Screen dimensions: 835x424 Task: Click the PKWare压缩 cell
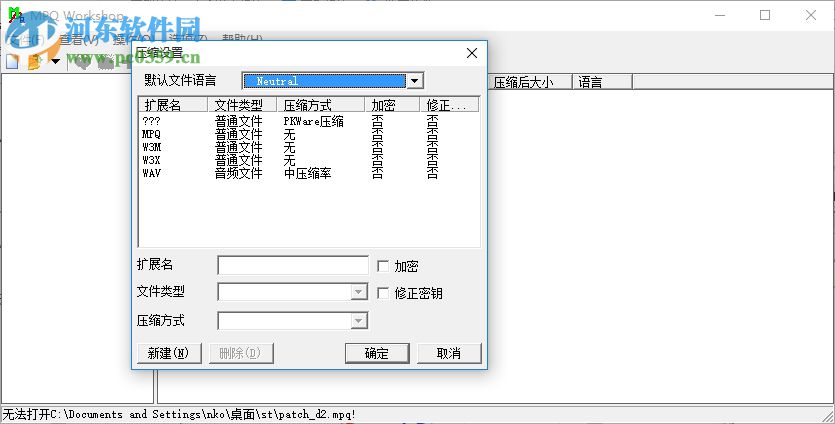pyautogui.click(x=314, y=121)
